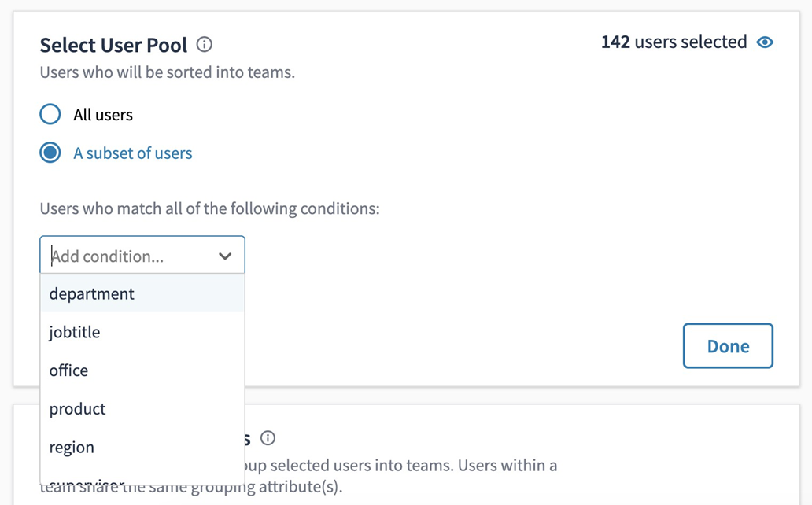Preview selected users with the eye icon
The image size is (812, 505).
tap(765, 42)
